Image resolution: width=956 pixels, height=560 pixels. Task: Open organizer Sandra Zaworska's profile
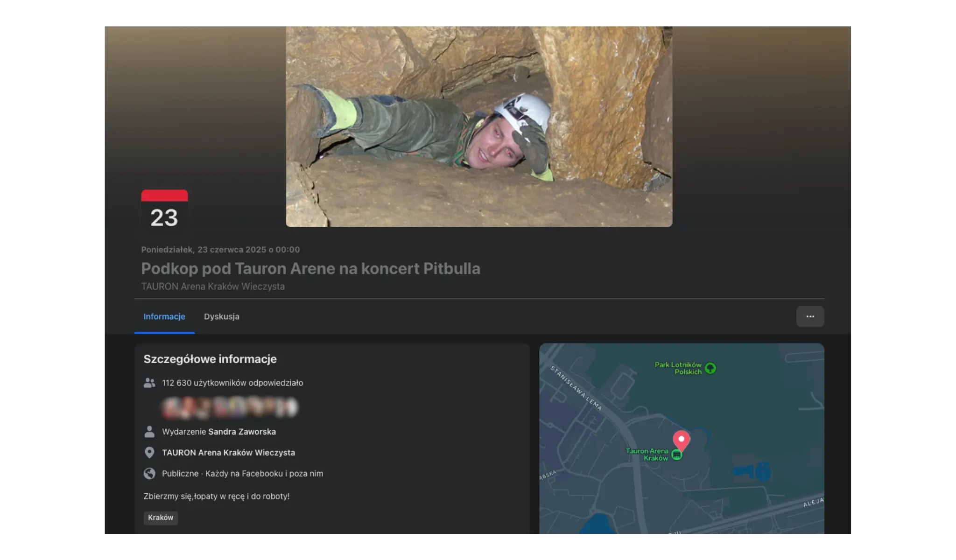click(242, 432)
